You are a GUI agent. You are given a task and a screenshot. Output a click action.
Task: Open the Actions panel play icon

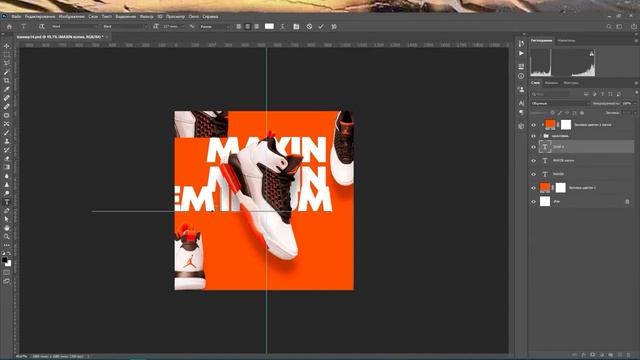click(x=521, y=53)
